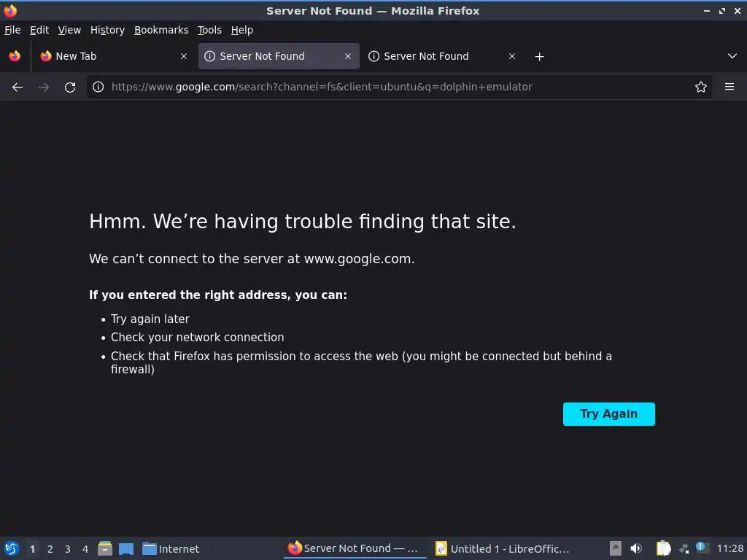Screen dimensions: 747x560
Task: Click 'Check that Firefox has permission' list item
Action: [x=361, y=362]
